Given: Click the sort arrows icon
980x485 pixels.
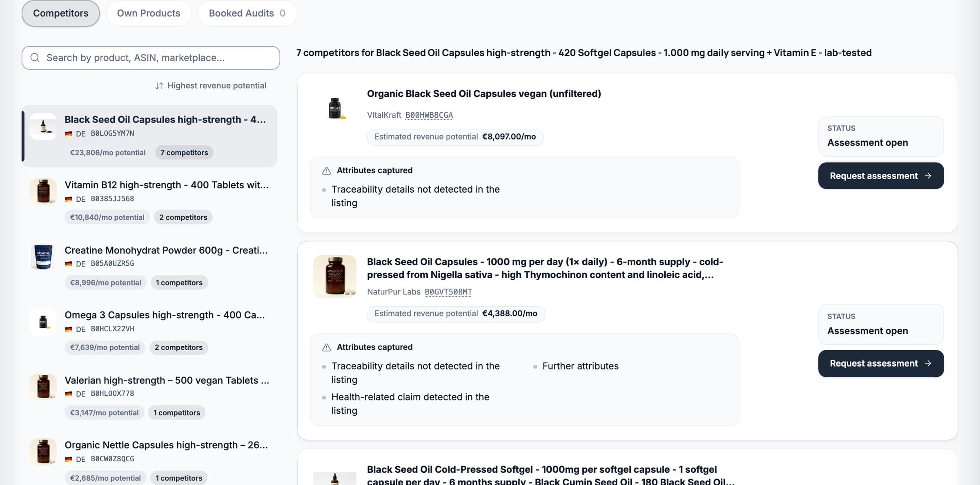Looking at the screenshot, I should click(x=159, y=86).
